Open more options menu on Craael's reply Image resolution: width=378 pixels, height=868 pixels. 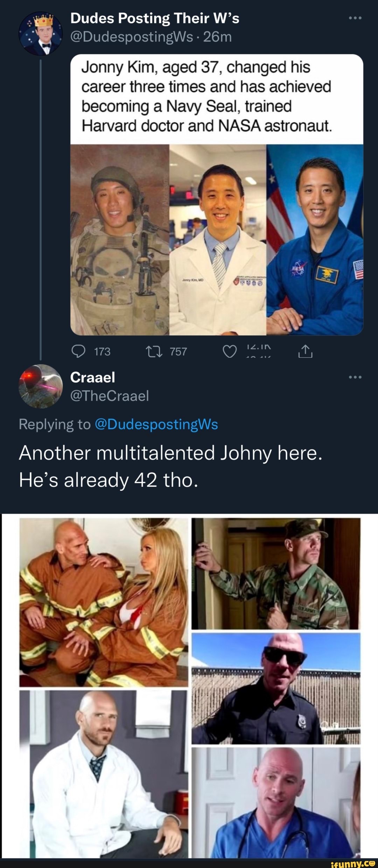[x=355, y=377]
